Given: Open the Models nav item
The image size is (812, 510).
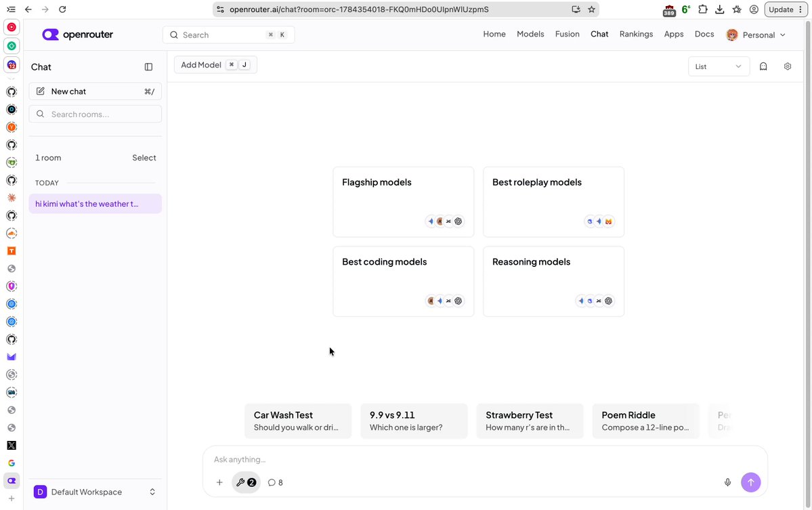Looking at the screenshot, I should point(530,34).
